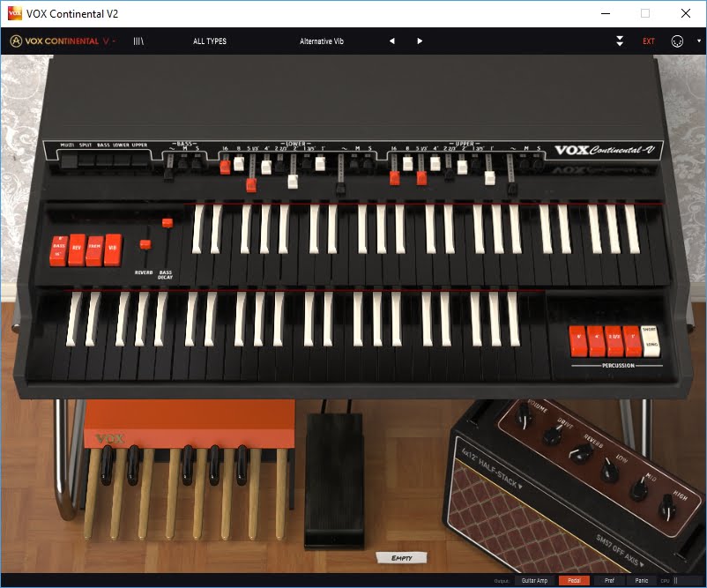Toggle the SPLIT mode switch
Screen dimensions: 707x588
coord(86,160)
